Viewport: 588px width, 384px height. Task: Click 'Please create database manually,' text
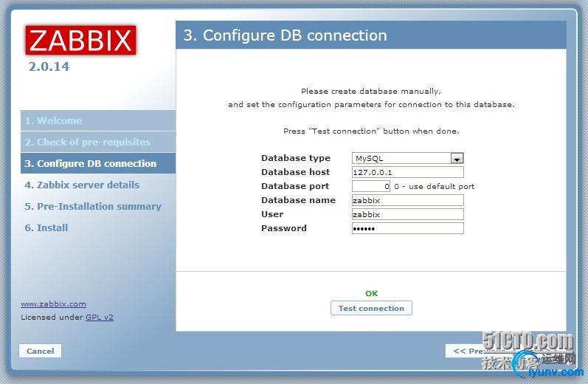click(x=371, y=92)
